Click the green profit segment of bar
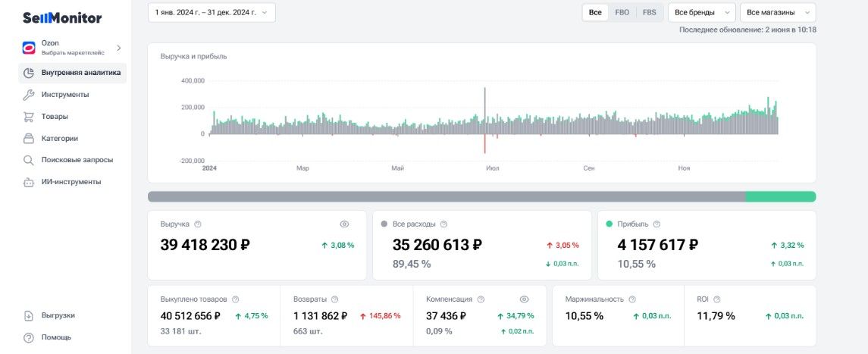Viewport: 868px width, 354px height. [x=781, y=196]
